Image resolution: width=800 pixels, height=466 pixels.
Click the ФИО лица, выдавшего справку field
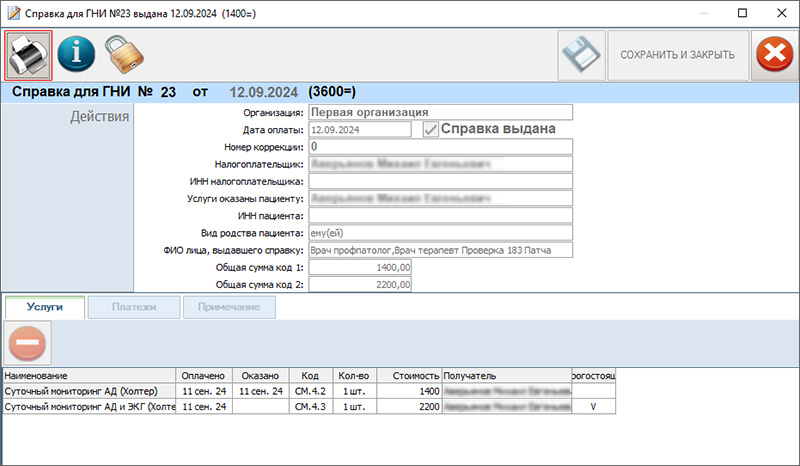(x=440, y=249)
